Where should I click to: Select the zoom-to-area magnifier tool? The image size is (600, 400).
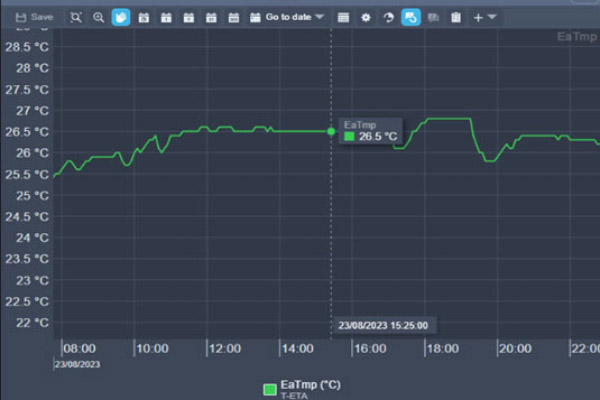[x=76, y=17]
